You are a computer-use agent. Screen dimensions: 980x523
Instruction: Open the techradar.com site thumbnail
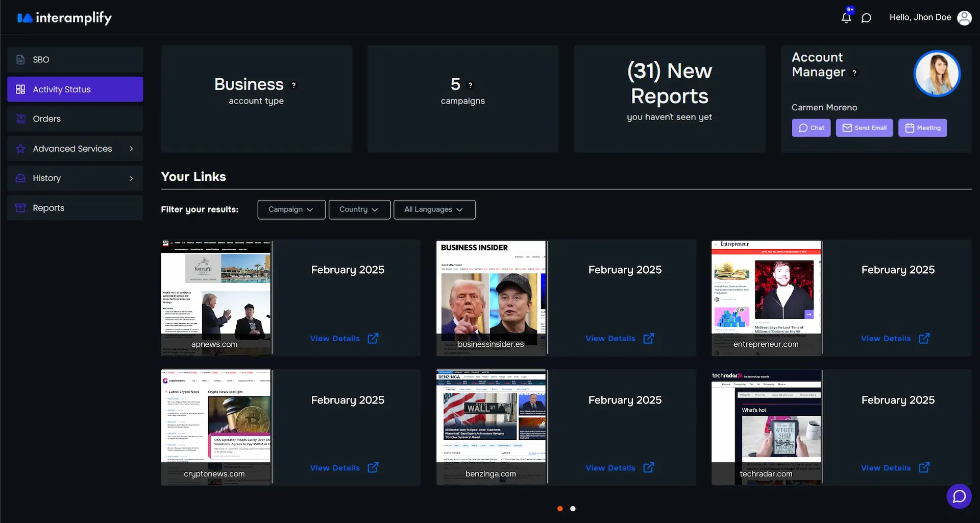(767, 427)
